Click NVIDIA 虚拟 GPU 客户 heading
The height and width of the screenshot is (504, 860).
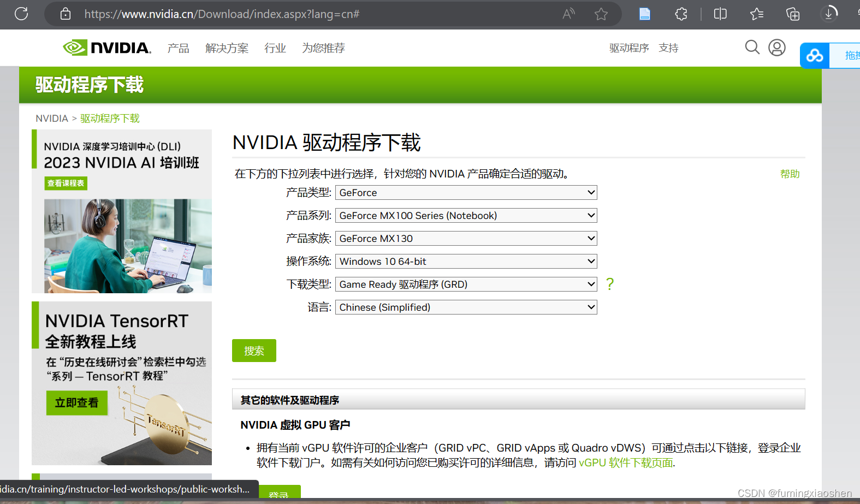pos(295,425)
